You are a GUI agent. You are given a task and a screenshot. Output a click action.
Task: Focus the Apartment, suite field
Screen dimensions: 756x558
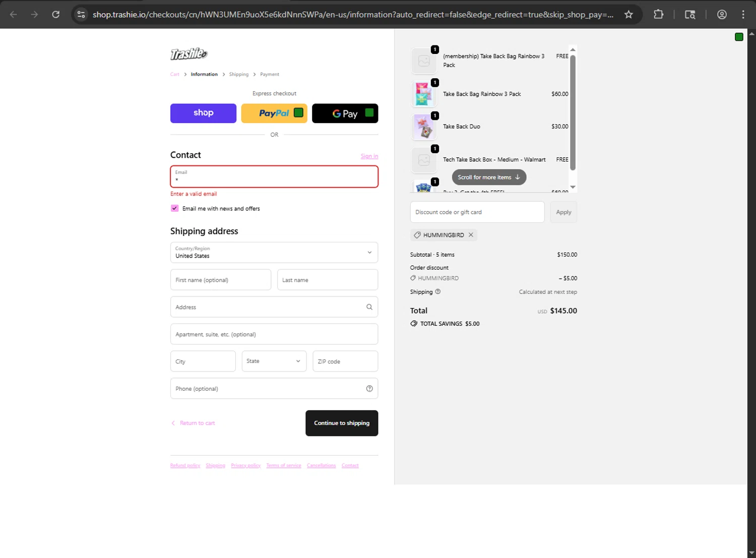(274, 334)
